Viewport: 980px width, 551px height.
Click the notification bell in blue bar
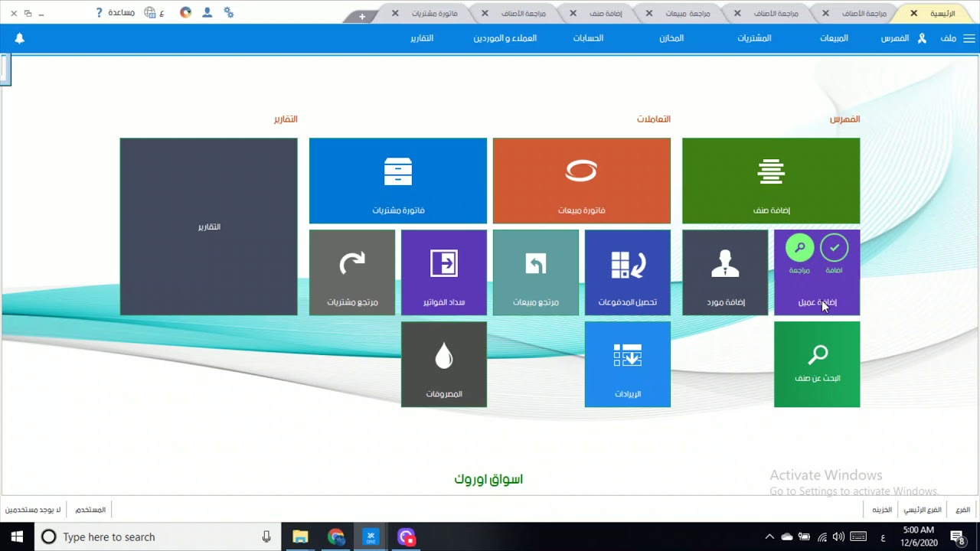(x=20, y=38)
